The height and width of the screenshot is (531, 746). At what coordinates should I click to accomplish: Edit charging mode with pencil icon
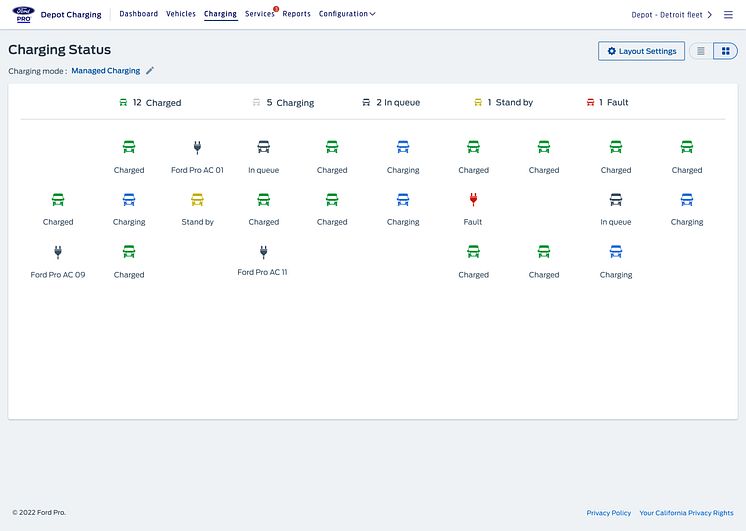150,71
